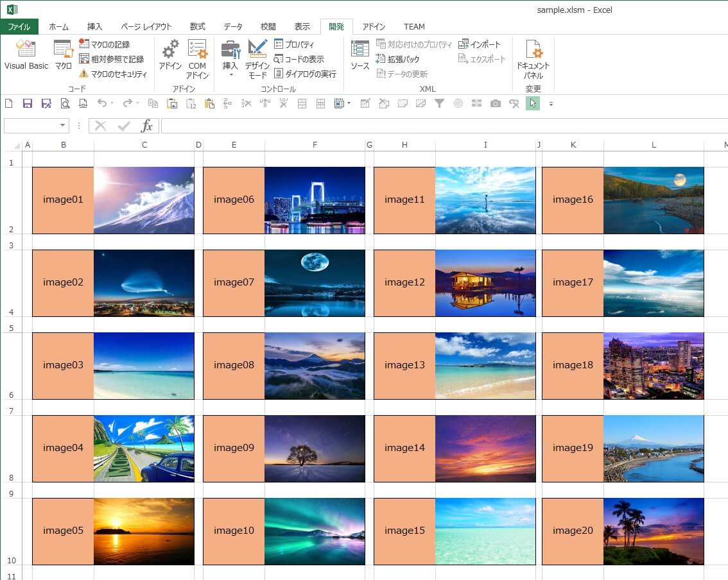Click マクロの記録 button
728x580 pixels.
[104, 44]
